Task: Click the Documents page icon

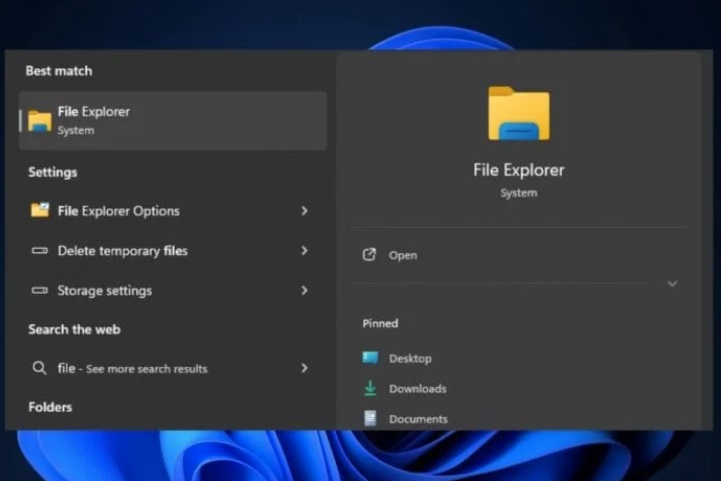Action: pyautogui.click(x=370, y=418)
